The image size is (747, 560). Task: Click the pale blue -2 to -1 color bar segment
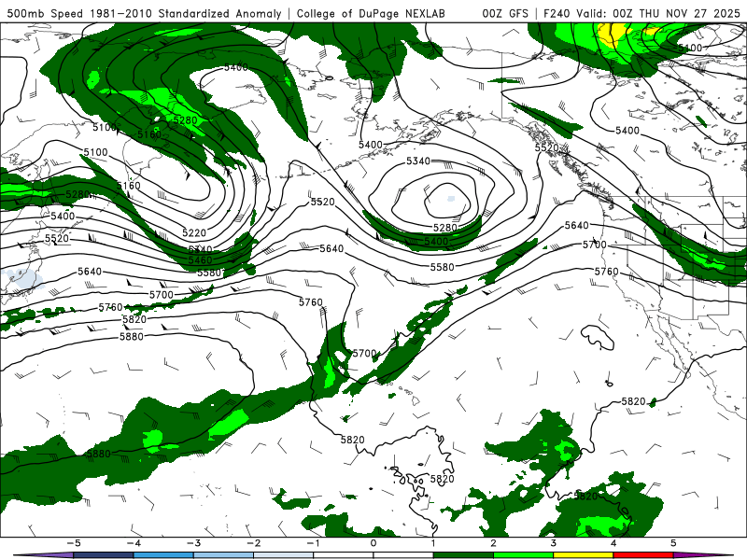tap(284, 555)
